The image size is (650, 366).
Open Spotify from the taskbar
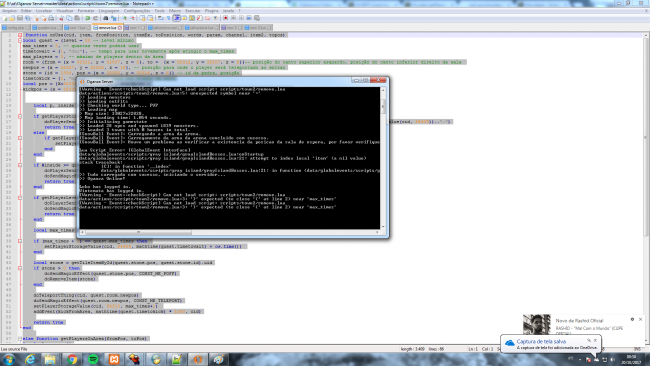pyautogui.click(x=93, y=359)
